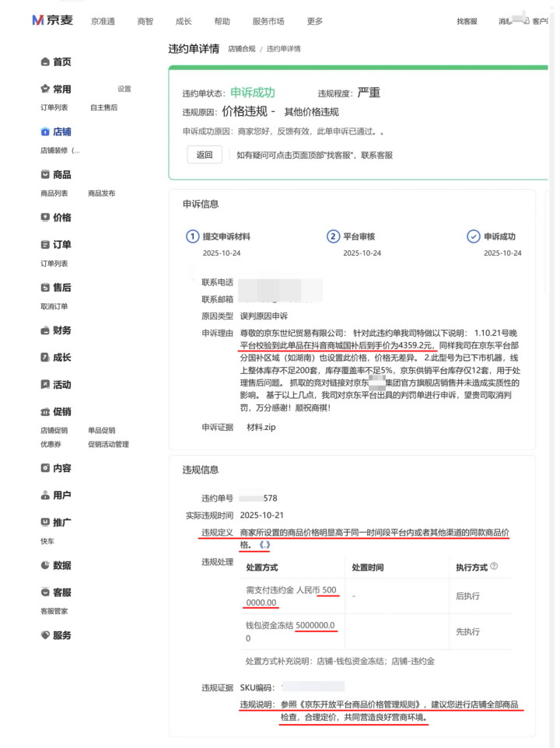Open the 客服 customer service sidebar icon
The height and width of the screenshot is (748, 560).
click(45, 592)
